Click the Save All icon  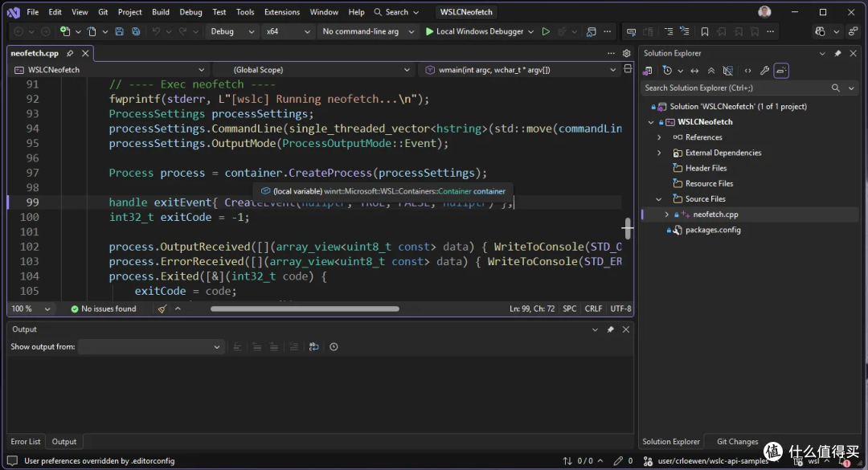(x=136, y=31)
